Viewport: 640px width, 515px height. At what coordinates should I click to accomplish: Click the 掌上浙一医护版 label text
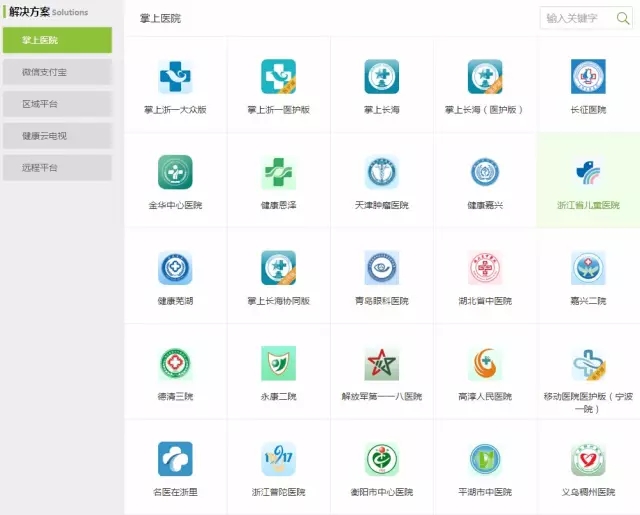[278, 110]
